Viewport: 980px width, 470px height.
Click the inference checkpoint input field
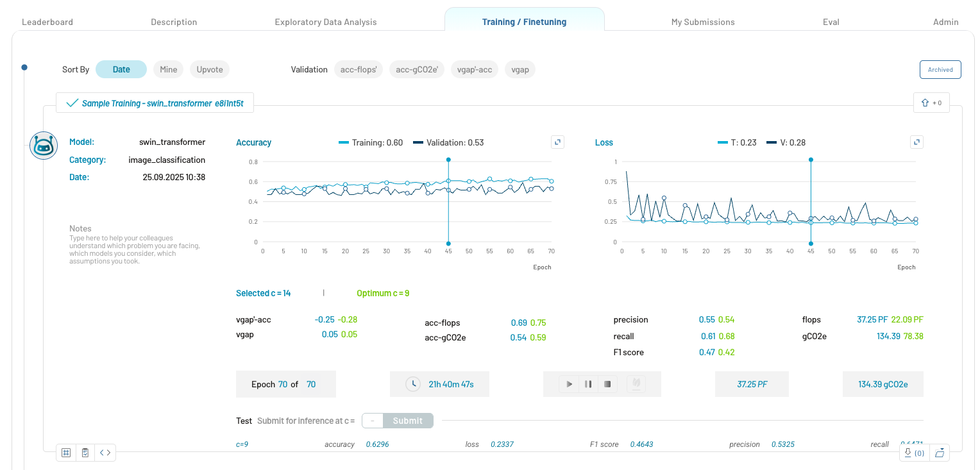click(373, 421)
